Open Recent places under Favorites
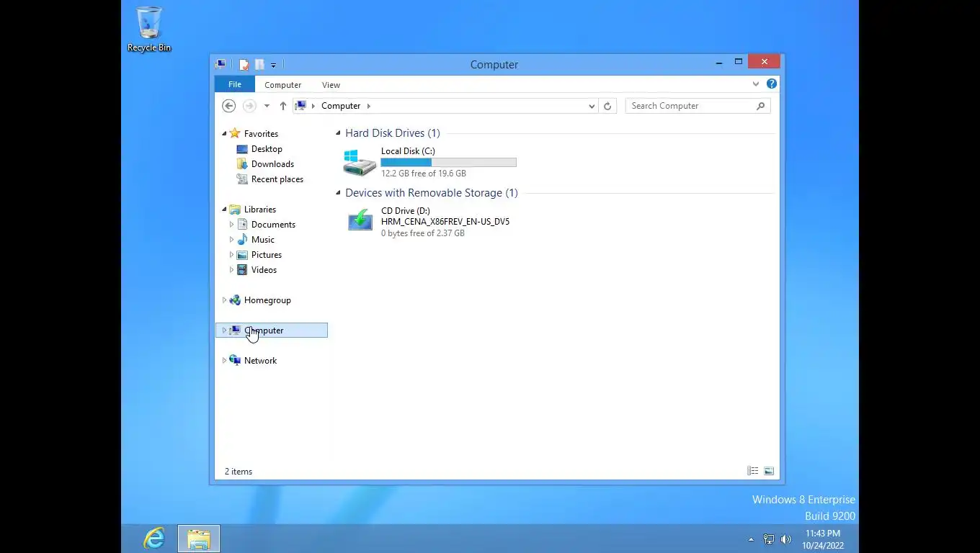Viewport: 980px width, 553px height. point(277,179)
